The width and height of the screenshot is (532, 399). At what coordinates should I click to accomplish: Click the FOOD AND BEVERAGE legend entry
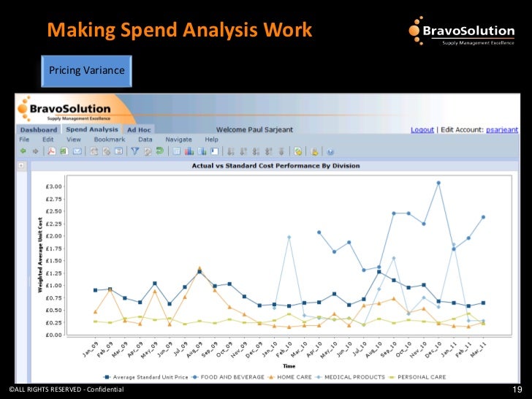coord(229,377)
